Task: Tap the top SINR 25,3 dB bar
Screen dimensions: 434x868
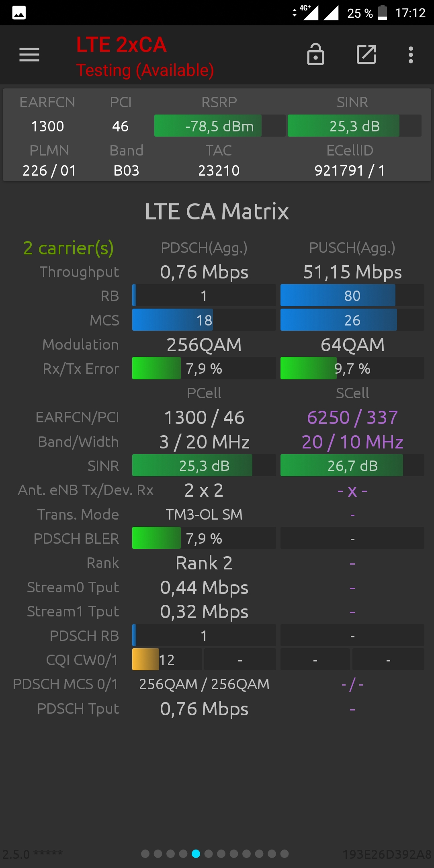Action: point(354,126)
